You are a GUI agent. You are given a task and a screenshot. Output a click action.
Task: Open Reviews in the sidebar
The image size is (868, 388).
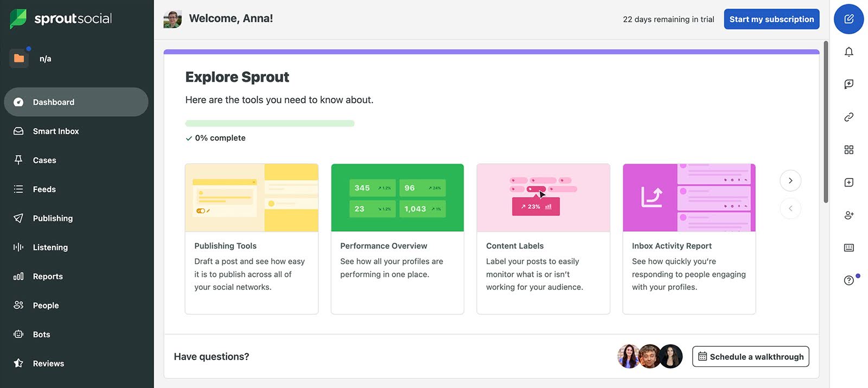tap(76, 364)
